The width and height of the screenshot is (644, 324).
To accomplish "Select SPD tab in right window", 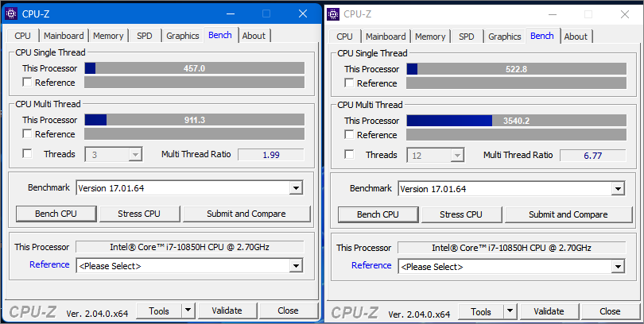I will tap(467, 37).
